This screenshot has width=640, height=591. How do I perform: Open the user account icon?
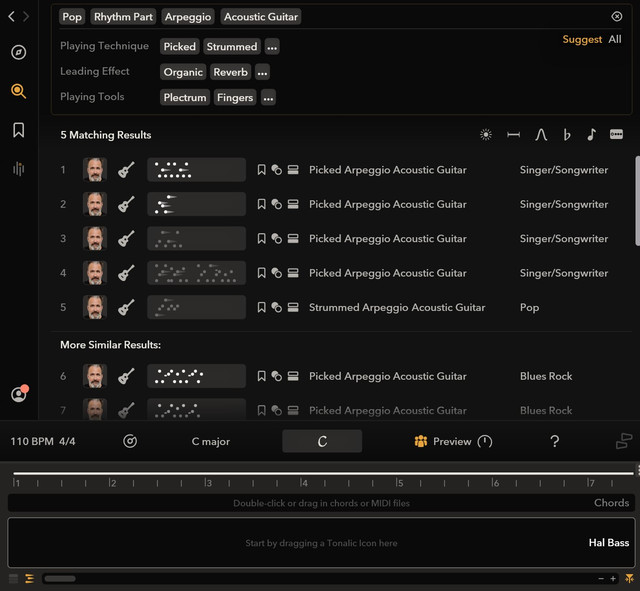click(19, 394)
